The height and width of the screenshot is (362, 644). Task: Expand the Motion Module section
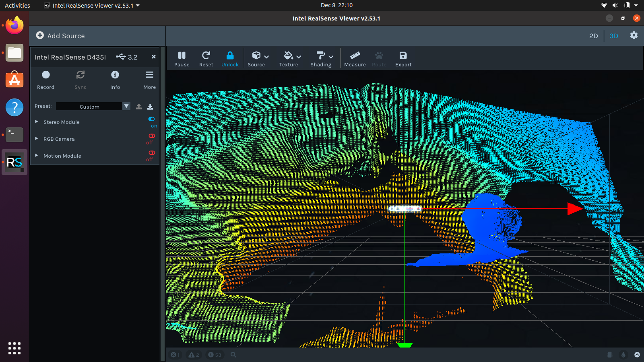(x=37, y=155)
